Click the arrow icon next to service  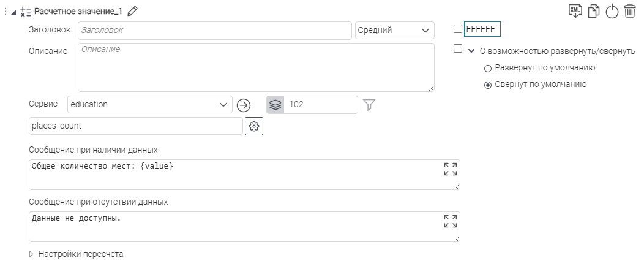click(x=244, y=105)
